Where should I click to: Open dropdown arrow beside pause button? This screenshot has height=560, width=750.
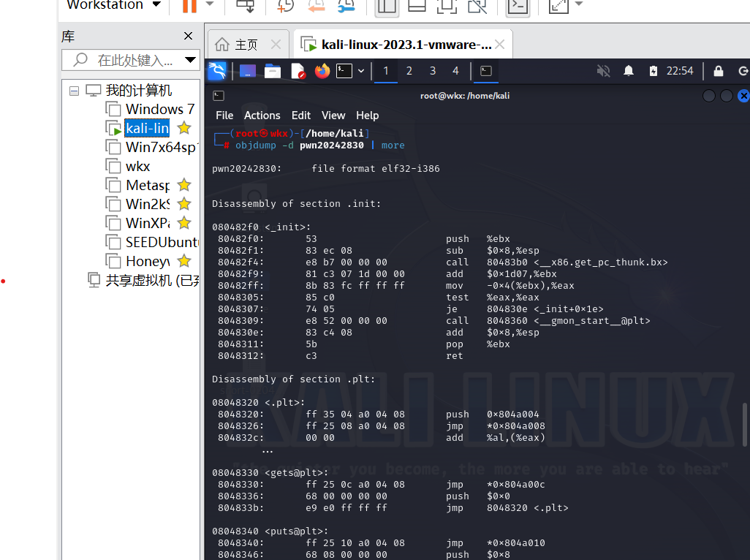(x=210, y=4)
